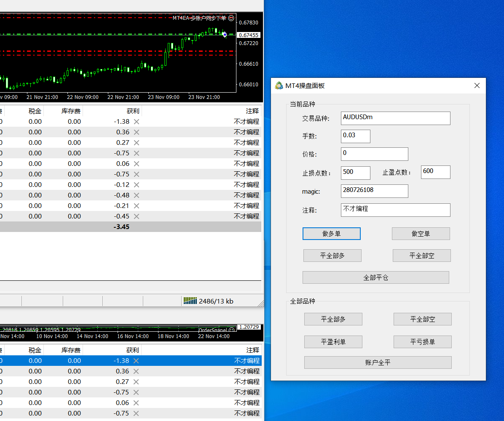Click the 账户全平 button
The height and width of the screenshot is (421, 504).
click(x=378, y=362)
